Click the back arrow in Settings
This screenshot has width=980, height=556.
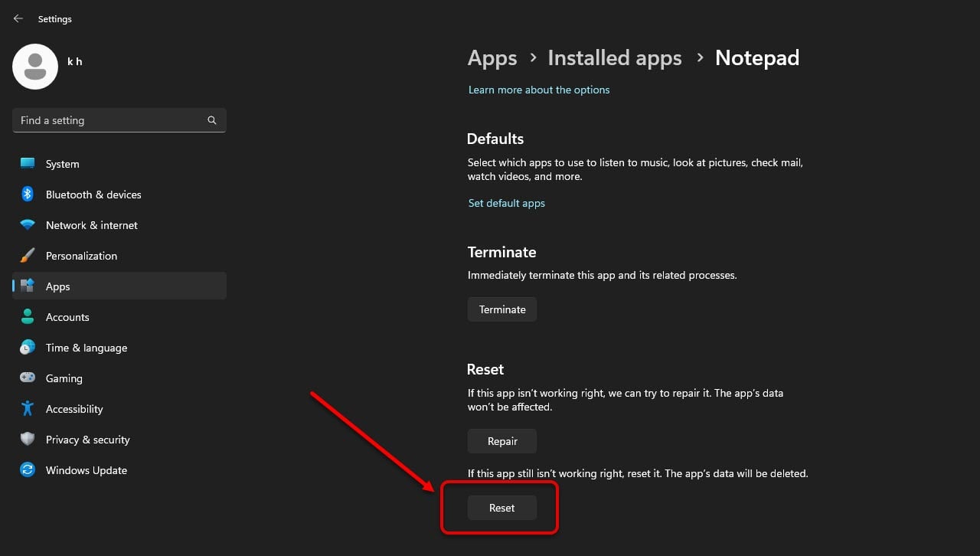(x=18, y=18)
